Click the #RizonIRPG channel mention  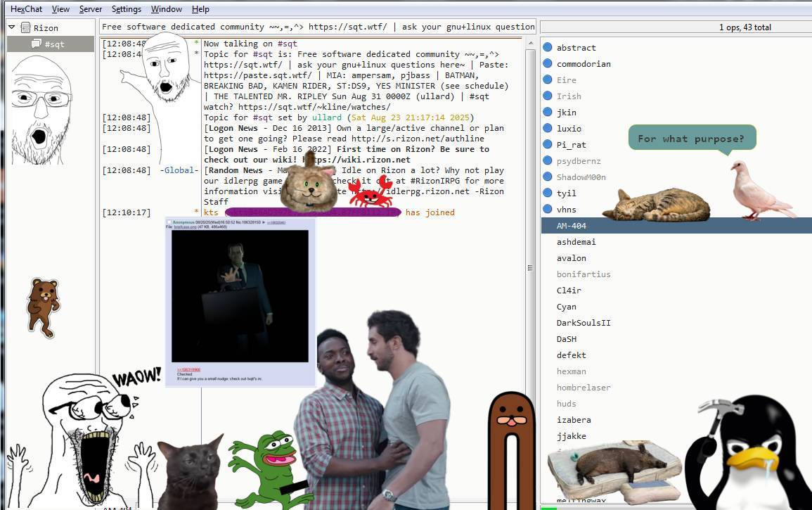point(435,181)
